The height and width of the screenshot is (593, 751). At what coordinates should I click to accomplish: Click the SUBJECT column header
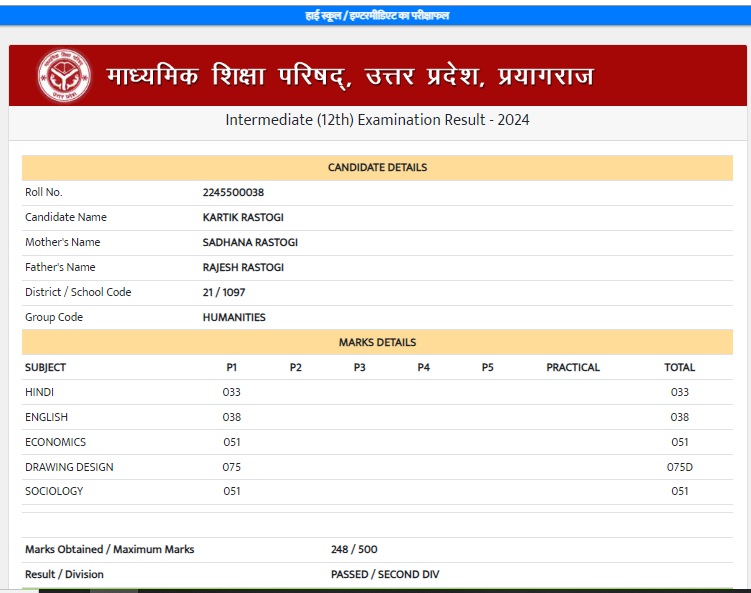click(46, 367)
